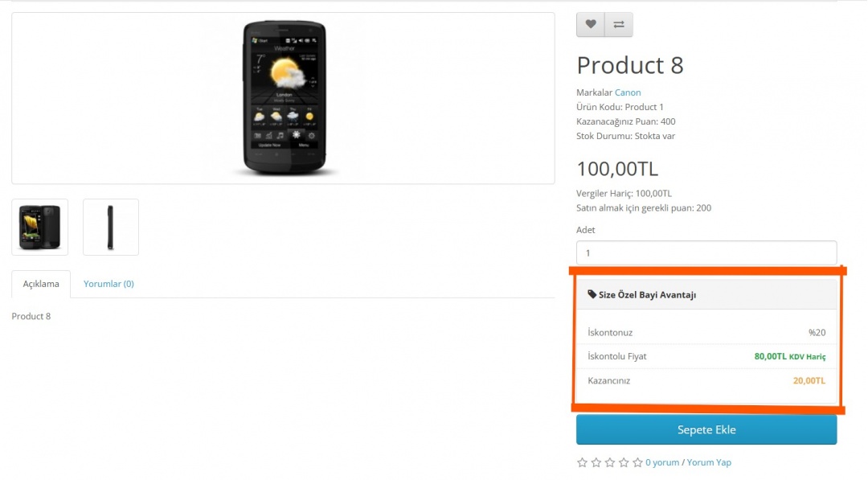This screenshot has height=480, width=868.
Task: Open the Yorumlar (0) tab
Action: coord(108,284)
